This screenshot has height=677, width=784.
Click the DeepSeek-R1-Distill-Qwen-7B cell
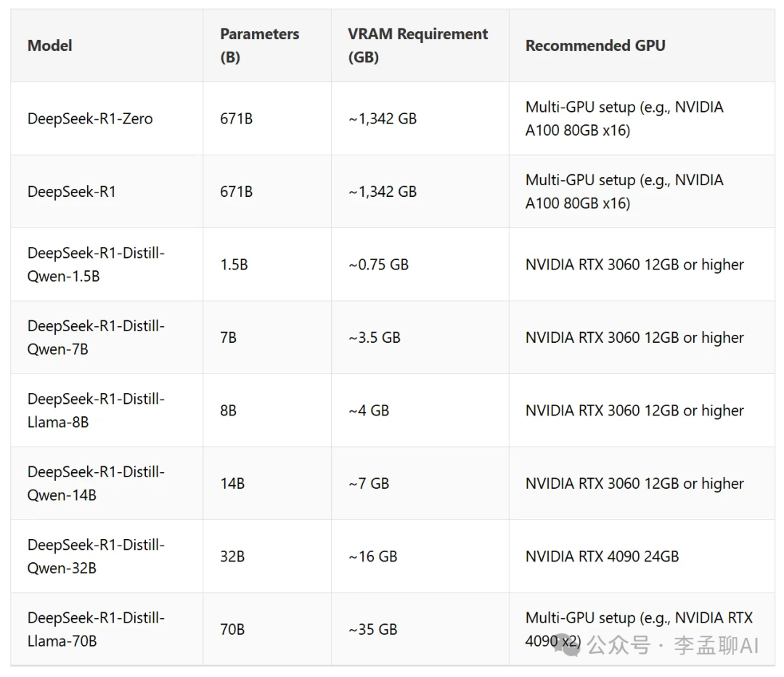coord(96,337)
